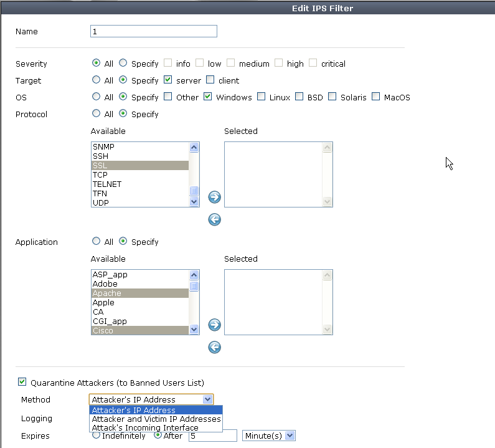
Task: Click left arrow to remove selected protocol
Action: (x=215, y=219)
